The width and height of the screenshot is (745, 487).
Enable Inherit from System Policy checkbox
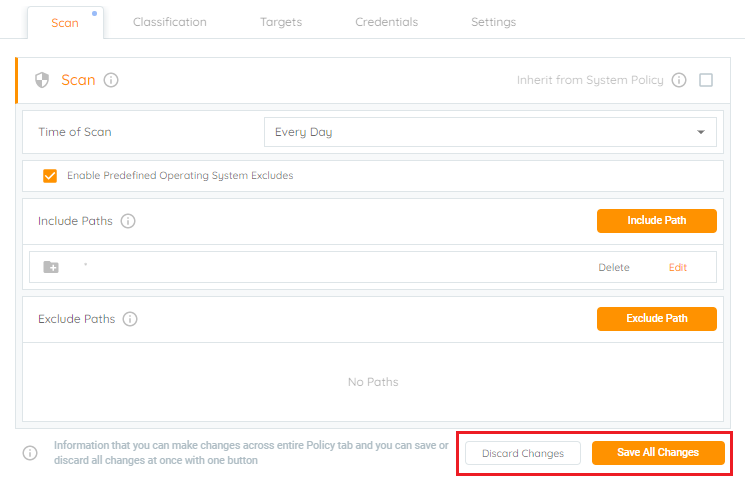click(706, 80)
